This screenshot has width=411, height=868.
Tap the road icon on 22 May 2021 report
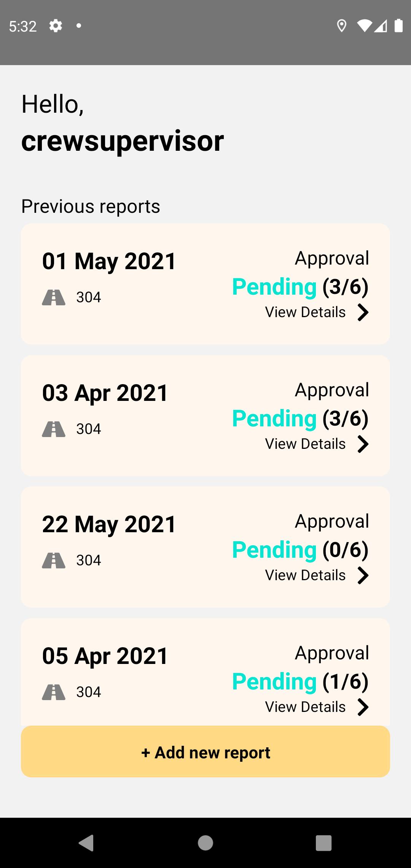[54, 560]
